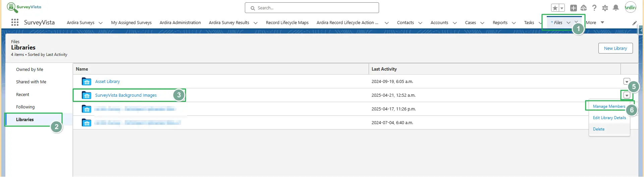Click folder icon in 2024-07-04 row
The image size is (644, 177).
(87, 123)
